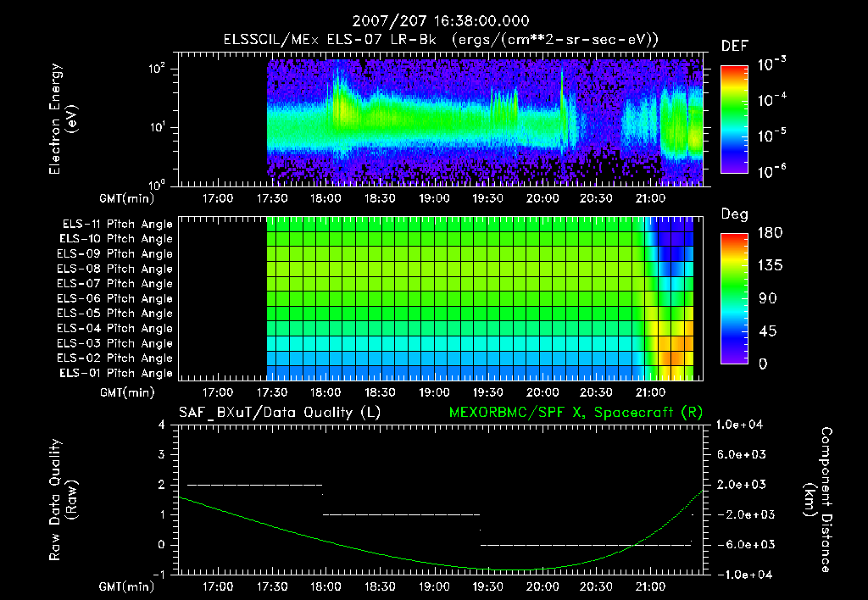The width and height of the screenshot is (868, 600).
Task: Click the DEF label above the color scale
Action: click(735, 47)
